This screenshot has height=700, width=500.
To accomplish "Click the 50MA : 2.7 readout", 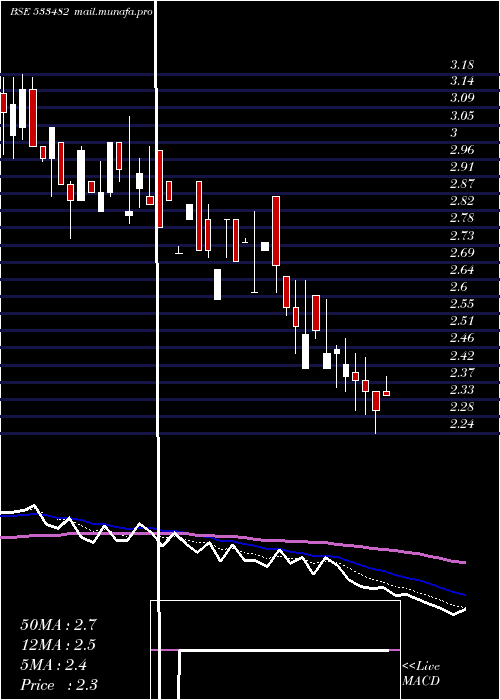I will point(58,625).
